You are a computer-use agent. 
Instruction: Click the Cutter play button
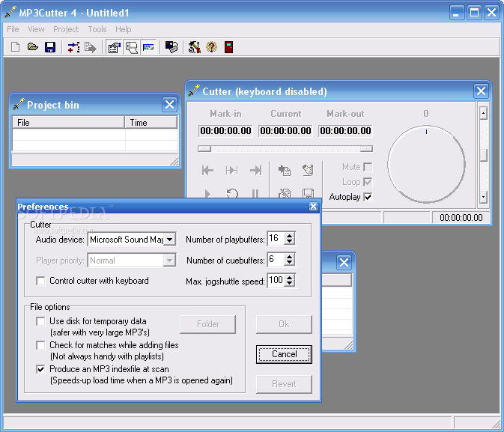(207, 193)
